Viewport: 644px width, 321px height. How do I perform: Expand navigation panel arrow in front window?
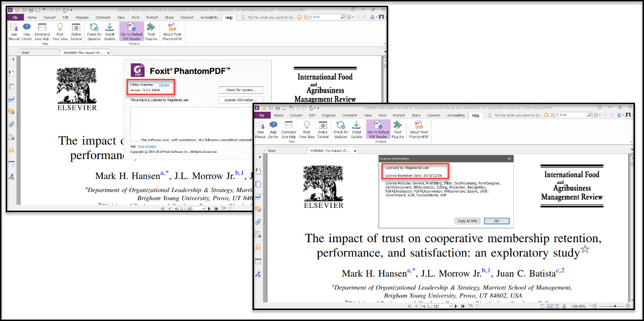[x=260, y=157]
